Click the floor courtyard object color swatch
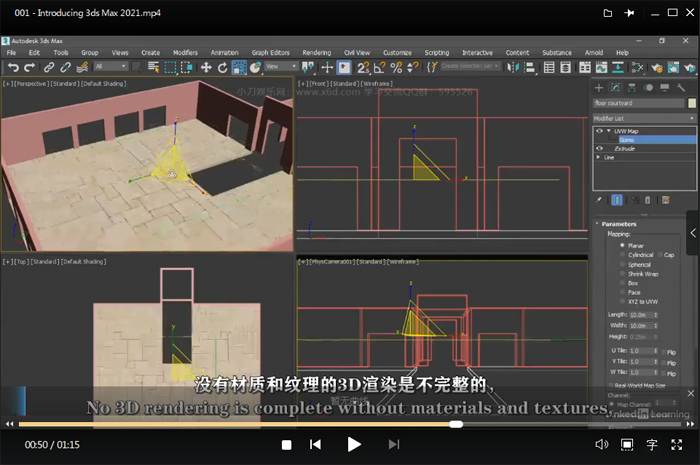This screenshot has width=700, height=465. pyautogui.click(x=691, y=103)
